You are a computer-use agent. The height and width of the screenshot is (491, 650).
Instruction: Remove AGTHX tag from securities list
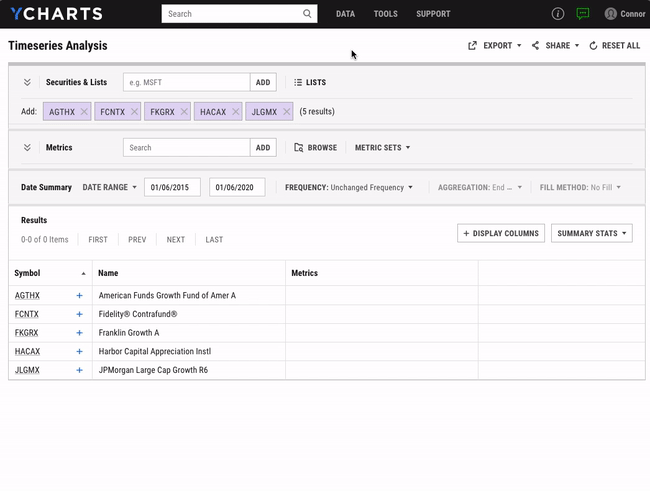[x=84, y=112]
